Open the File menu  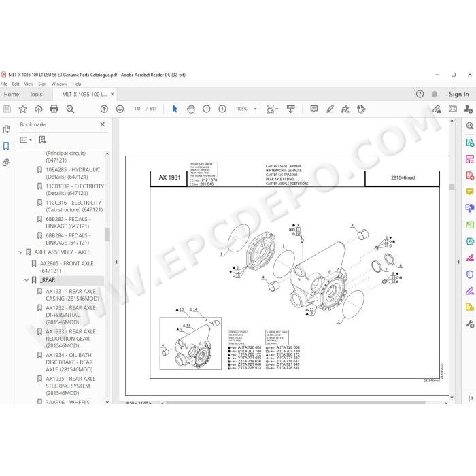click(4, 84)
